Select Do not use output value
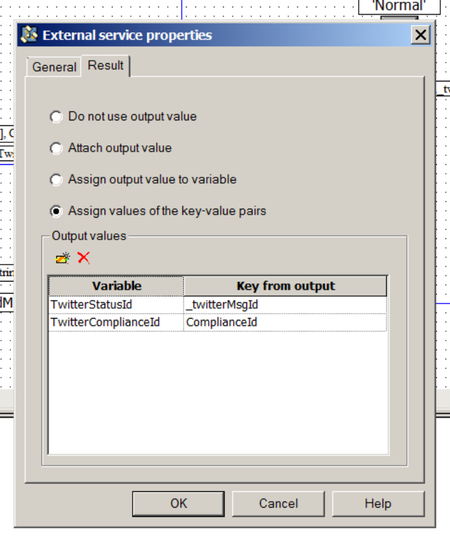This screenshot has height=546, width=450. point(56,117)
